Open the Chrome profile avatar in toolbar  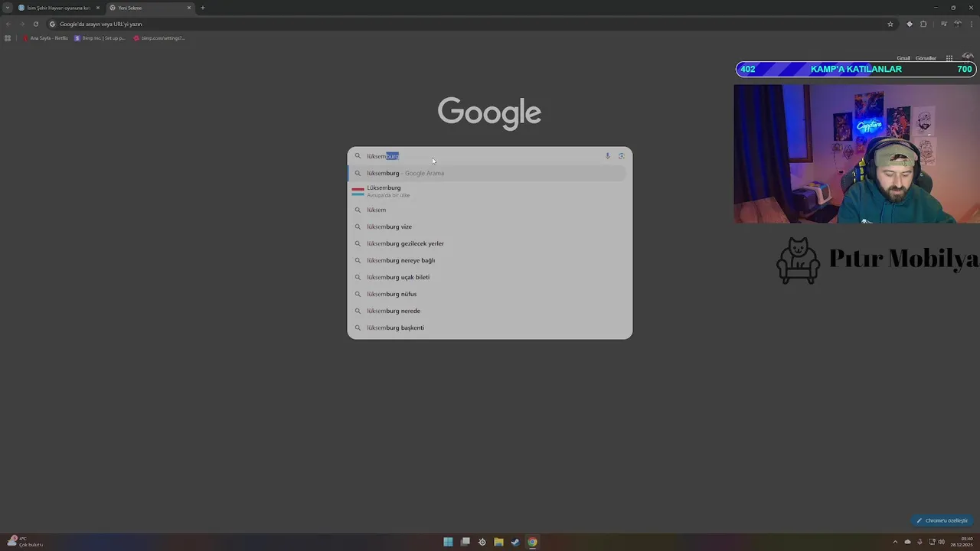coord(958,24)
